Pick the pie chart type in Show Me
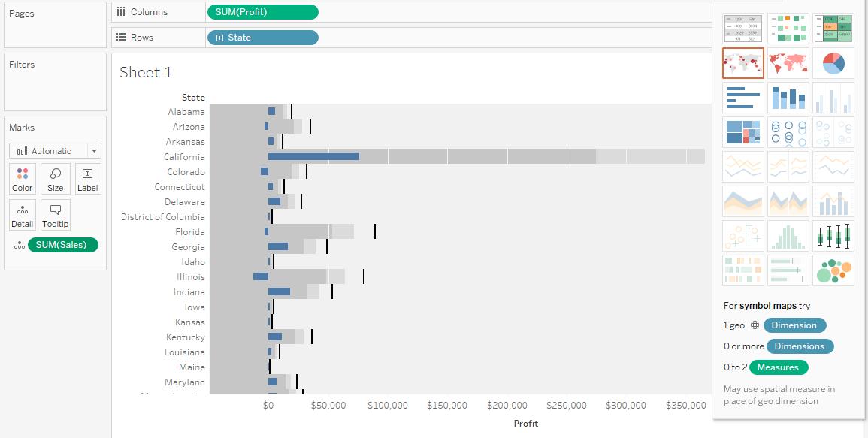 [833, 63]
